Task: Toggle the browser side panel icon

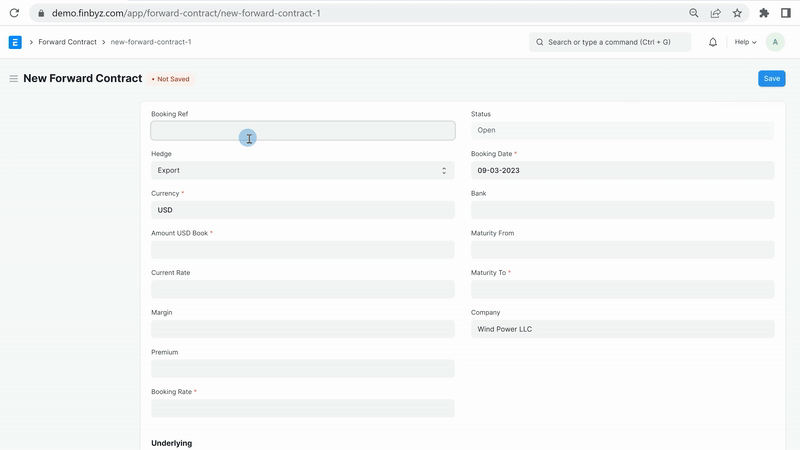Action: (786, 14)
